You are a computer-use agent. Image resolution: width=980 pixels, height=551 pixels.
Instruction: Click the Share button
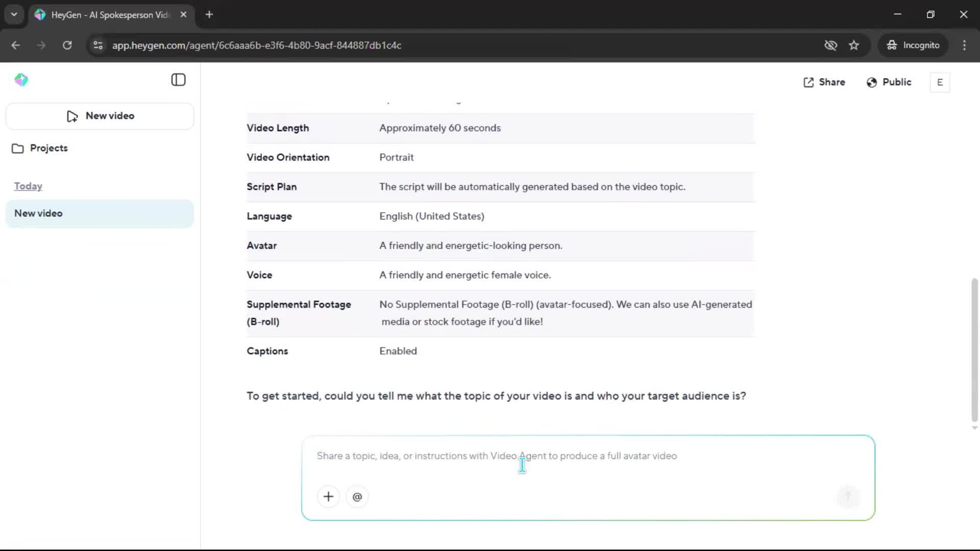824,82
